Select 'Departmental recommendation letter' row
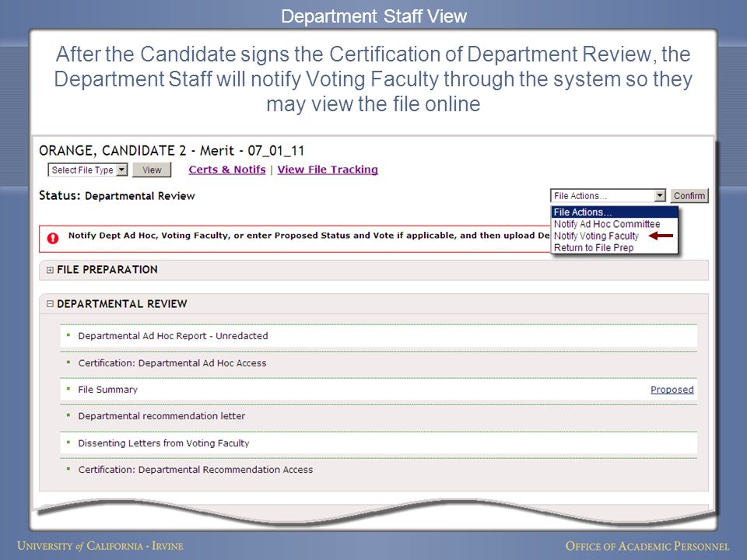Image resolution: width=747 pixels, height=560 pixels. [x=378, y=416]
